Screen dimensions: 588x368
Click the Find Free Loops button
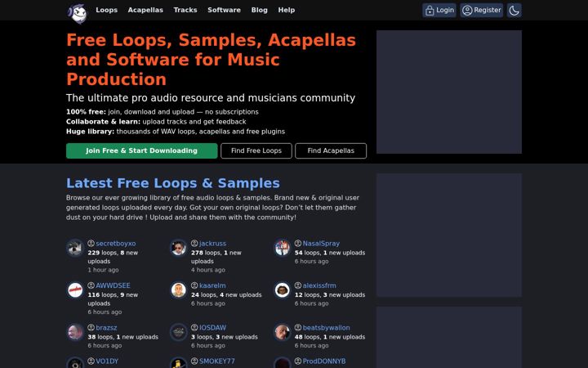[x=256, y=150]
